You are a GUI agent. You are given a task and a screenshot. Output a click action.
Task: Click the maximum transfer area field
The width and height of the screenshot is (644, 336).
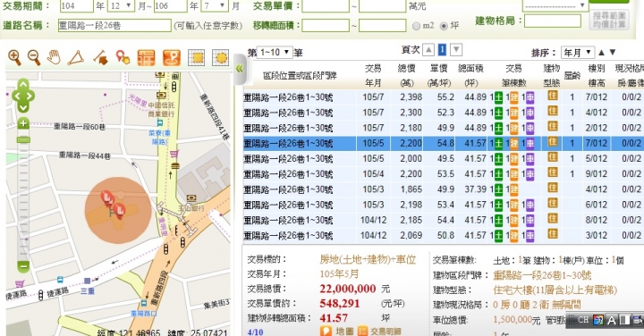click(x=383, y=25)
